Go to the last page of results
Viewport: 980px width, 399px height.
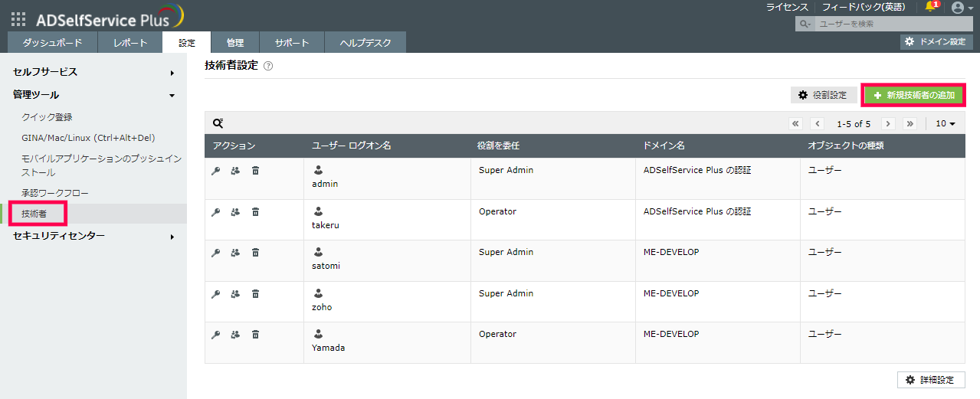(910, 123)
